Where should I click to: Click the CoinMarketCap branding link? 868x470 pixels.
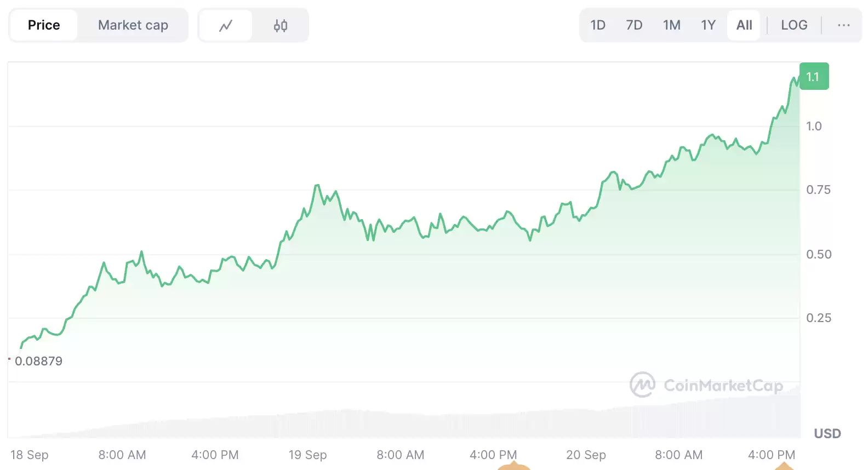pyautogui.click(x=707, y=385)
